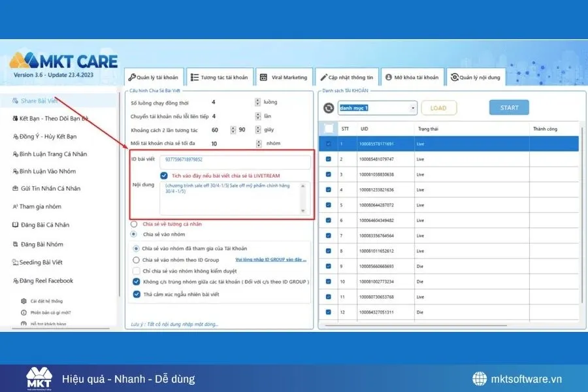Image resolution: width=588 pixels, height=392 pixels.
Task: Open the Seeding Bài Viết feature
Action: (43, 262)
